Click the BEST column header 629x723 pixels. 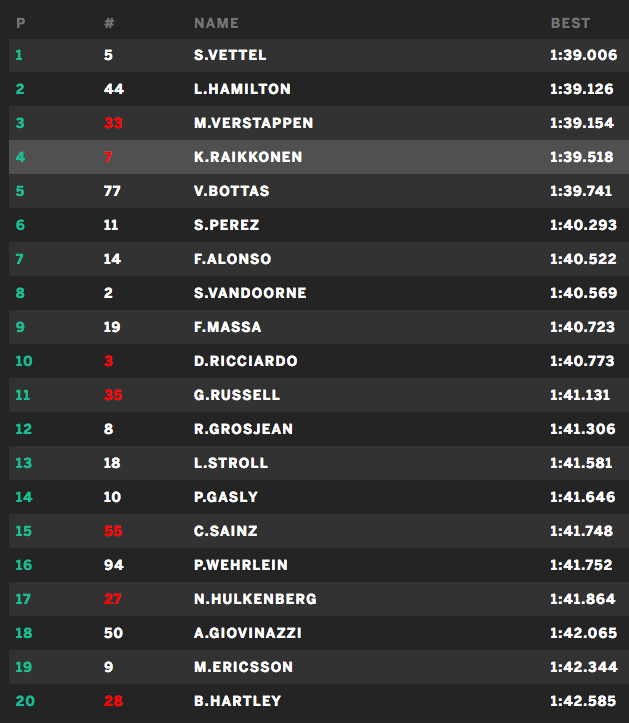(x=570, y=23)
